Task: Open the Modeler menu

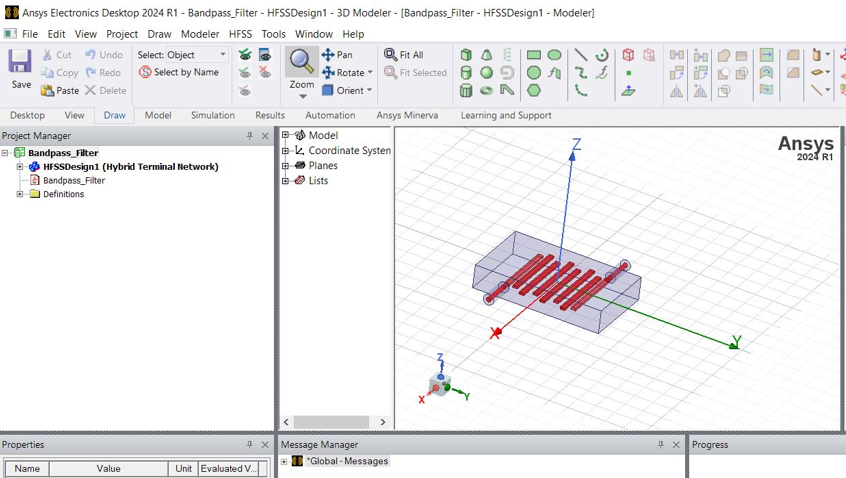Action: point(200,34)
